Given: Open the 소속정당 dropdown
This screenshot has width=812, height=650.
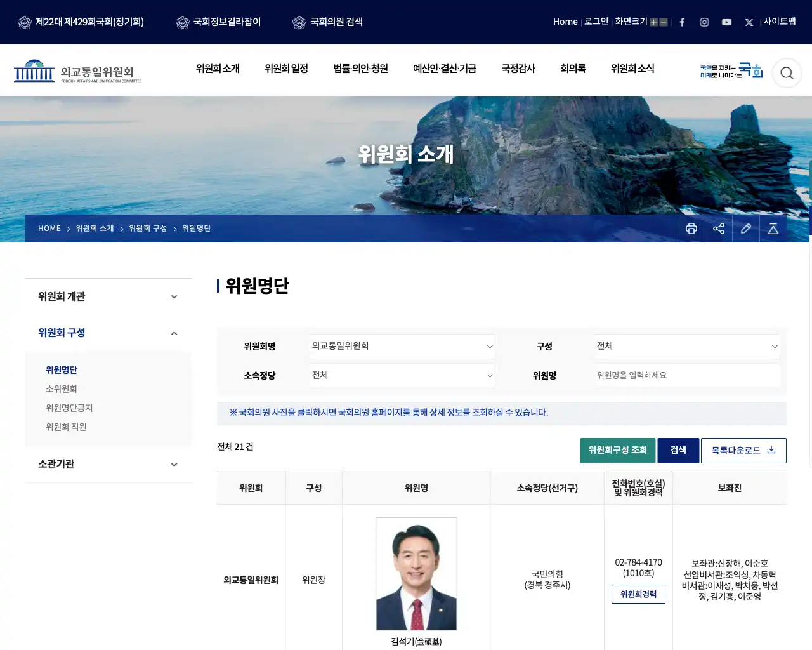Looking at the screenshot, I should [402, 376].
